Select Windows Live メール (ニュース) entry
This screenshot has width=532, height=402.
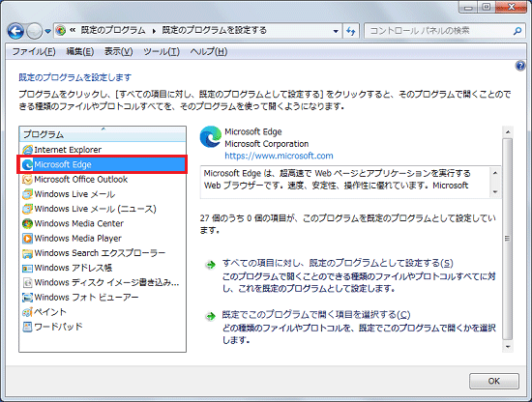(103, 209)
